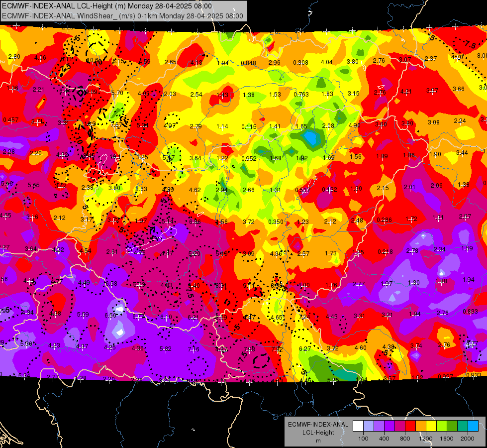Select the grid value 6.58
The height and width of the screenshot is (448, 487).
111,284
